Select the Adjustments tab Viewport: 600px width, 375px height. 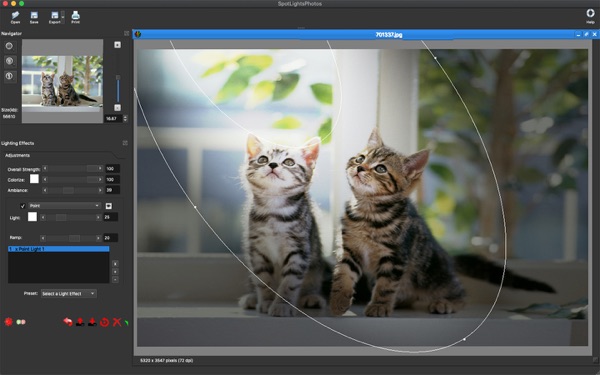click(x=18, y=155)
